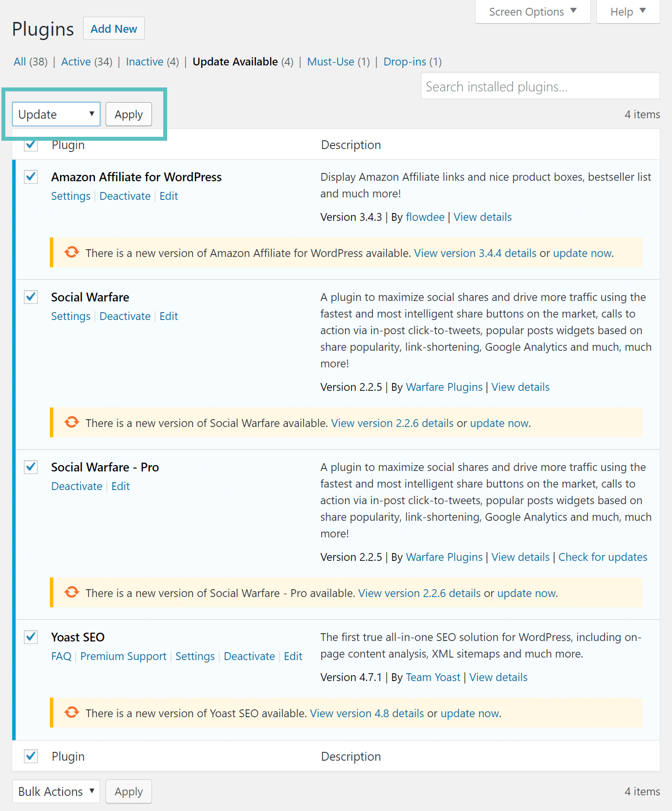This screenshot has width=672, height=811.
Task: Edit the Yoast SEO plugin
Action: point(293,656)
